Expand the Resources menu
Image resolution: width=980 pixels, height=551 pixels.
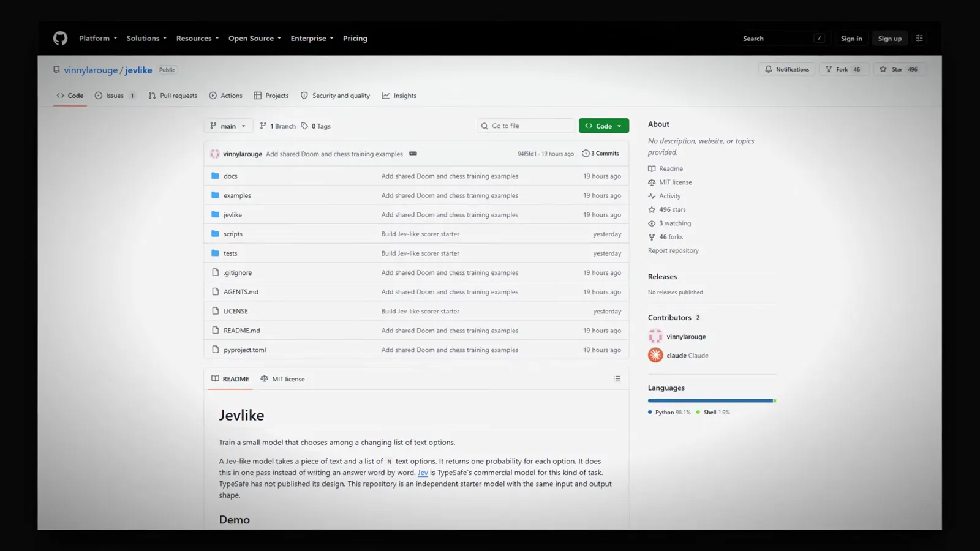point(197,38)
